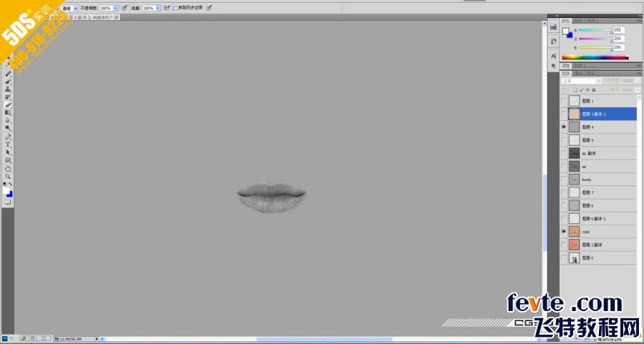Click the B value 255 input field
This screenshot has width=644, height=344.
(x=620, y=47)
